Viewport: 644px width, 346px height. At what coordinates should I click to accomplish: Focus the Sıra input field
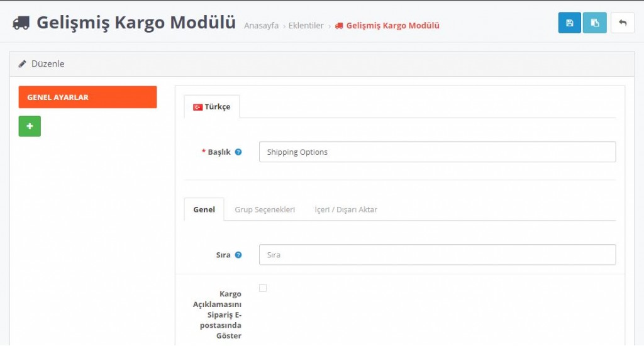pos(437,255)
